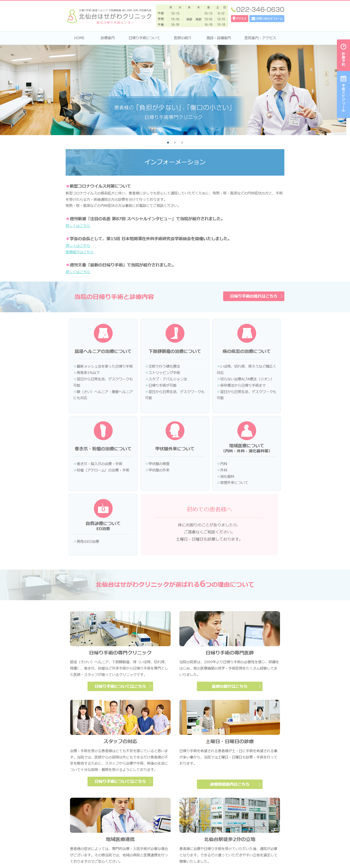Click the 巻き爪・粉瘤 foot icon
The width and height of the screenshot is (350, 868).
[x=103, y=431]
